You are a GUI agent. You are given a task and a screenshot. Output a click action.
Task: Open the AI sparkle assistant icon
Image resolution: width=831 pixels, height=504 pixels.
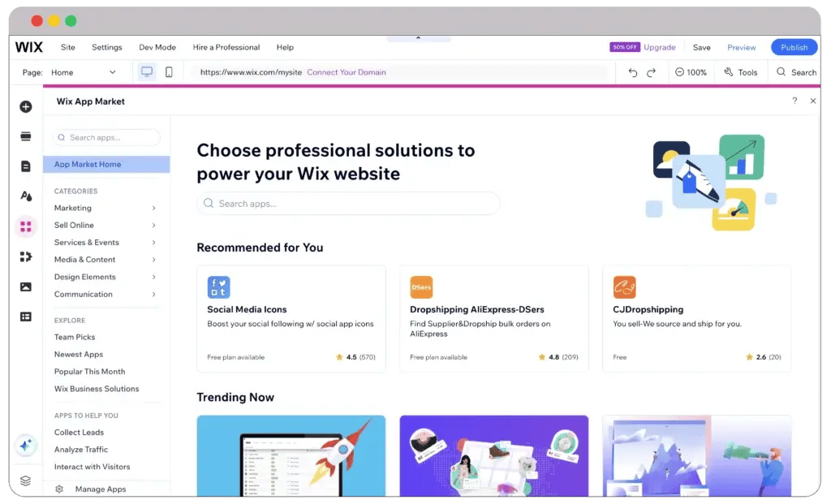(x=25, y=446)
